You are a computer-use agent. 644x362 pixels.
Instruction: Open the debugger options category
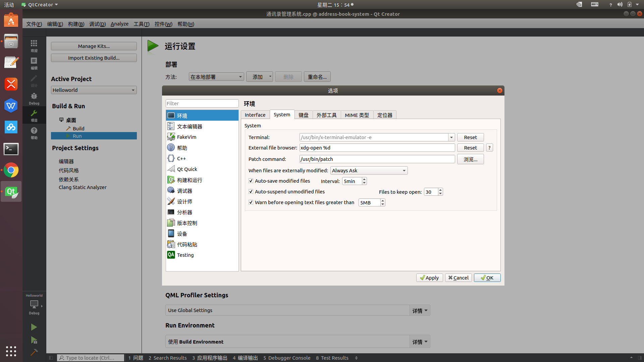coord(184,191)
